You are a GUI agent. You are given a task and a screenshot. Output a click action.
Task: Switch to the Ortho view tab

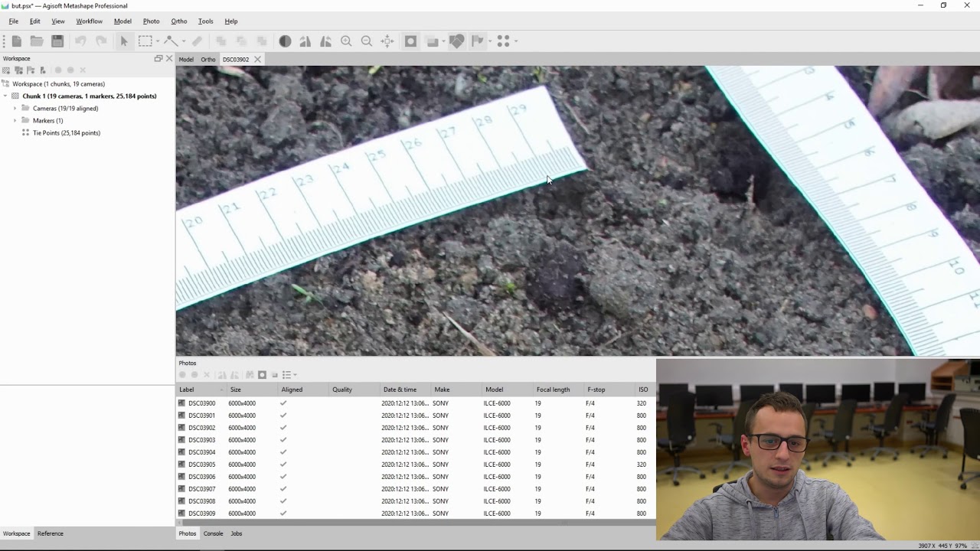point(208,60)
